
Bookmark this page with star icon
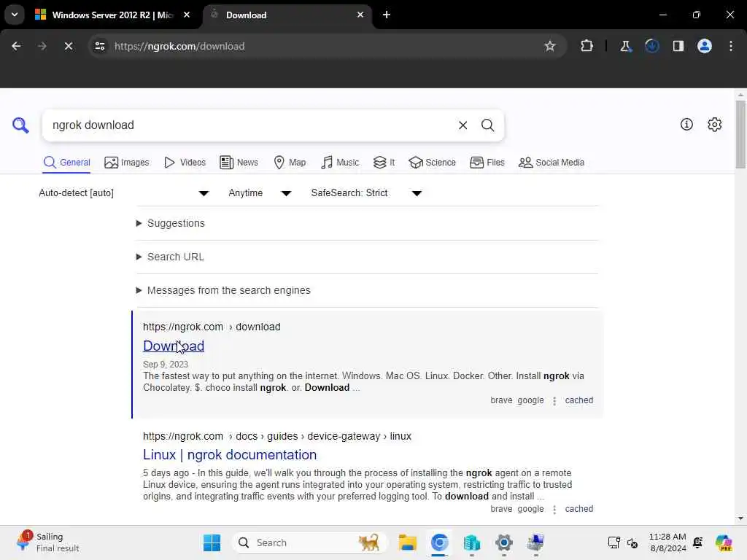(x=550, y=46)
